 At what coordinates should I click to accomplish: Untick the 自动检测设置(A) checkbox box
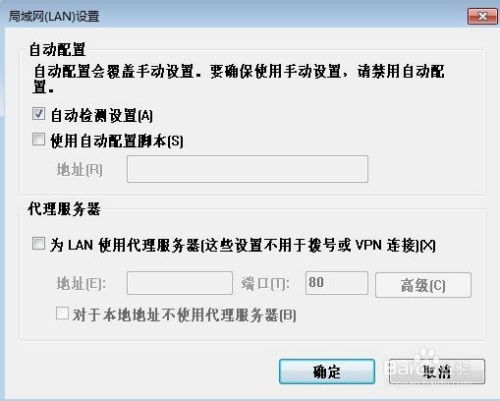pyautogui.click(x=39, y=114)
